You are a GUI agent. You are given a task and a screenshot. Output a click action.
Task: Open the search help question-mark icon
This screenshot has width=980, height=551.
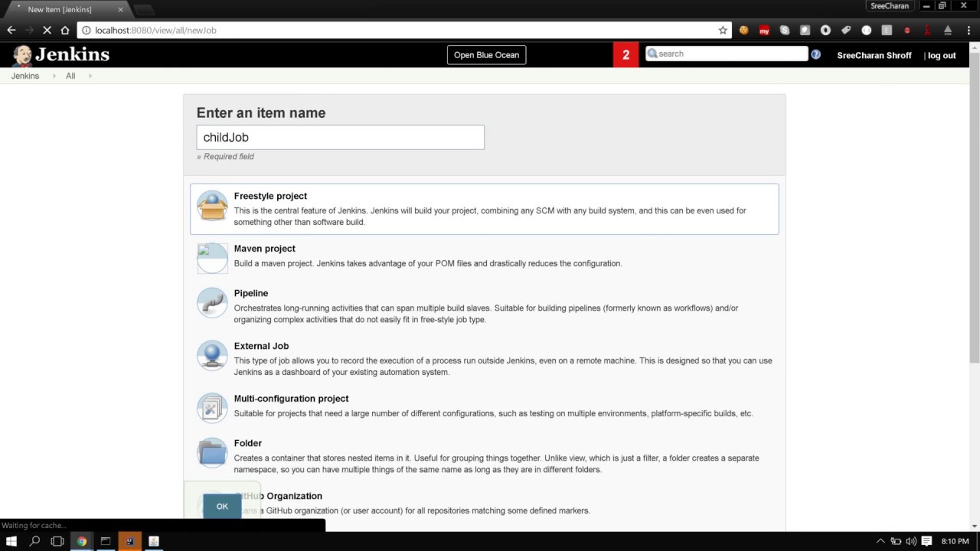pos(816,54)
